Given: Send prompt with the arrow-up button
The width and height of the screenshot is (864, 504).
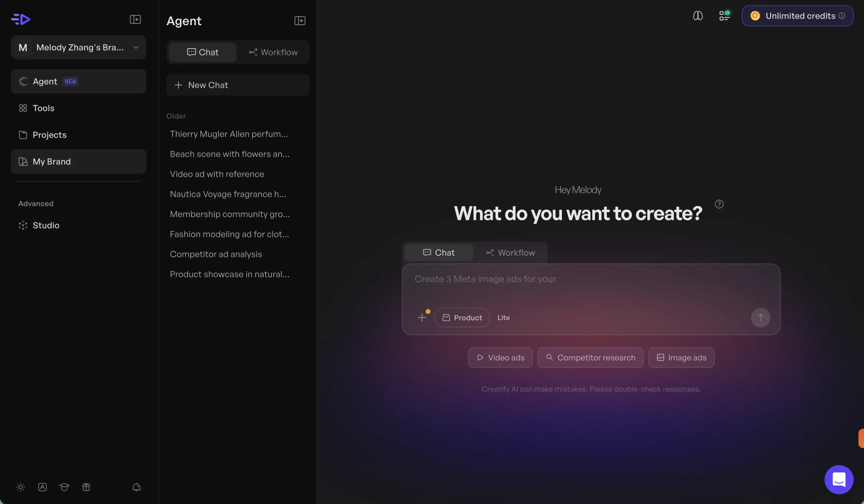Looking at the screenshot, I should tap(760, 318).
